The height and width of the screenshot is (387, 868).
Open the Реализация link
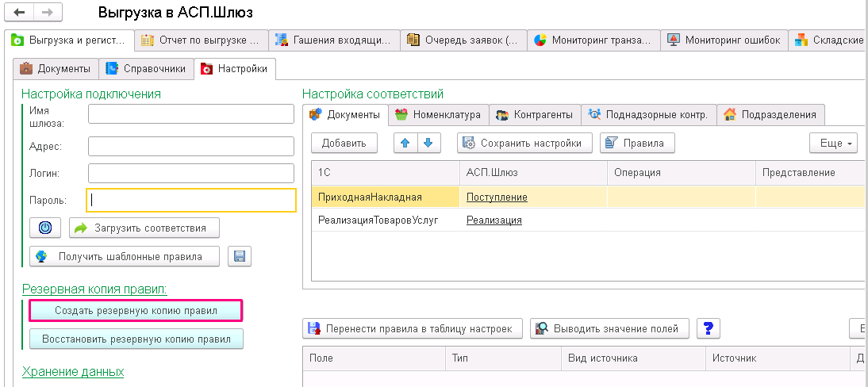coord(494,220)
